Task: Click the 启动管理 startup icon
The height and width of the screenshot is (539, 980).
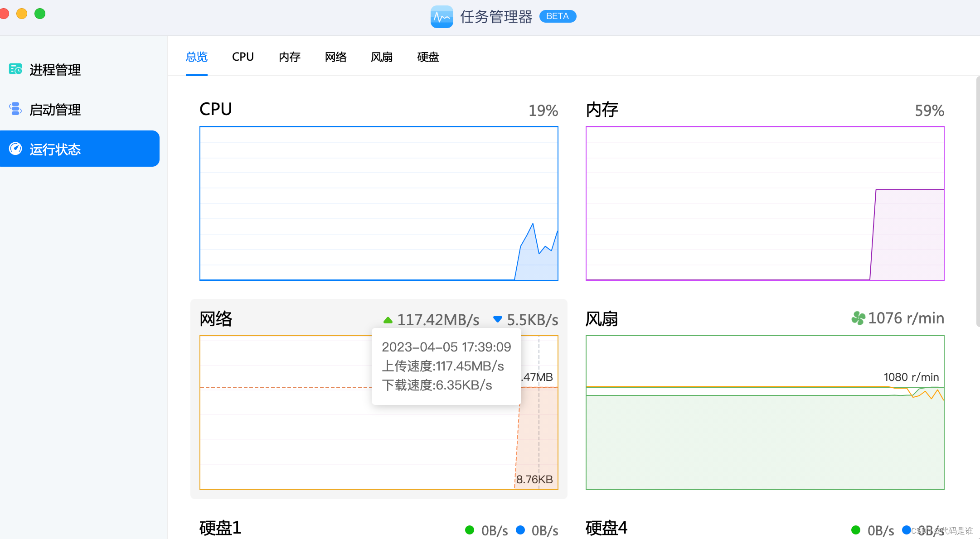Action: (x=15, y=109)
